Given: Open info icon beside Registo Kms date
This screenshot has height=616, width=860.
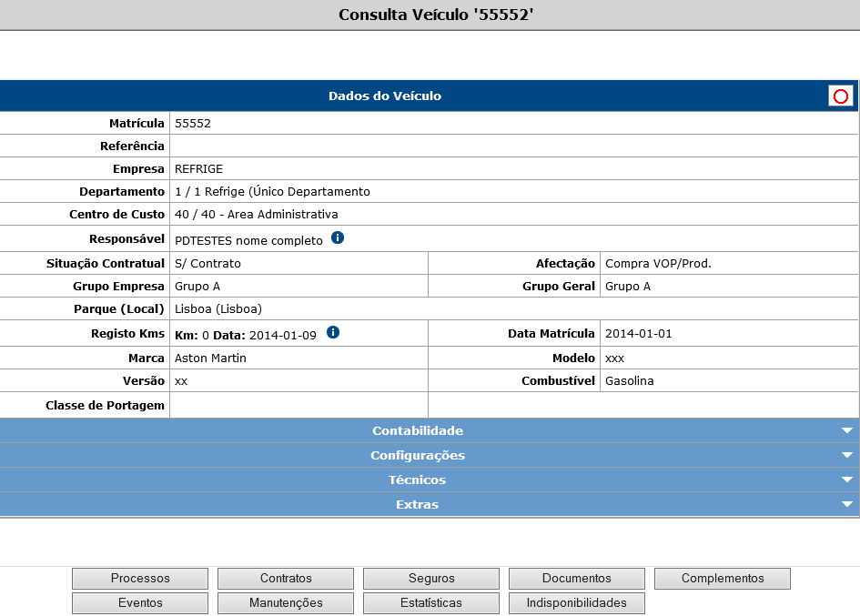Looking at the screenshot, I should click(x=333, y=332).
